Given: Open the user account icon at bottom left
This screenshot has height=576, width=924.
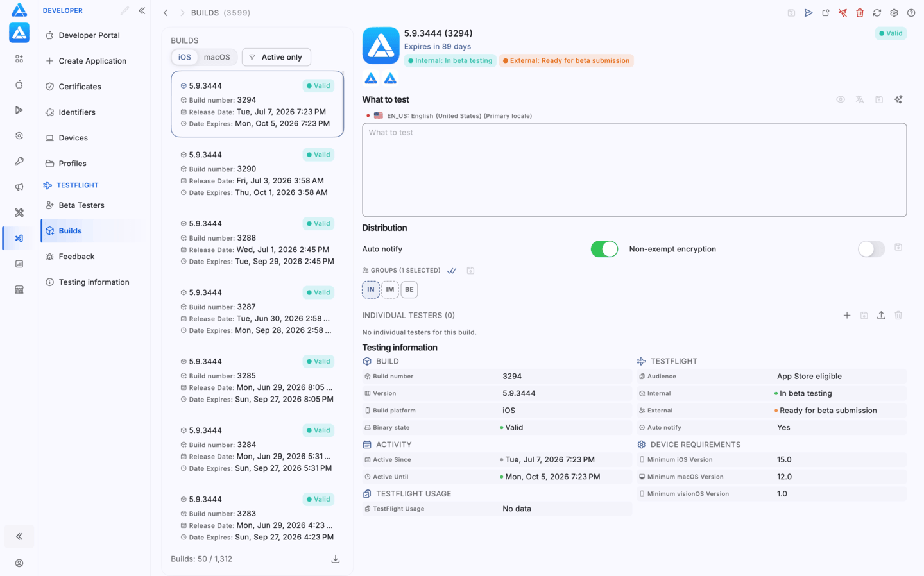Looking at the screenshot, I should (19, 563).
